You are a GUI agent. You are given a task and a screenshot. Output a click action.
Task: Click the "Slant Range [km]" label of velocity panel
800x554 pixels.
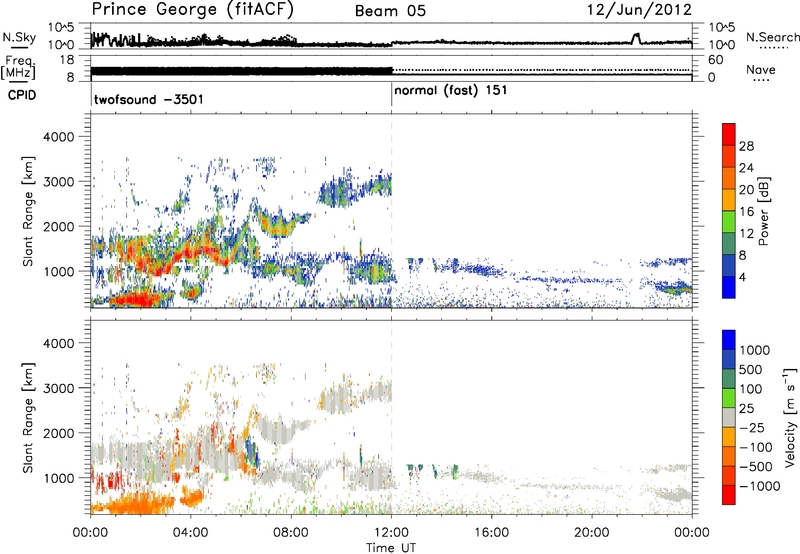tap(29, 417)
